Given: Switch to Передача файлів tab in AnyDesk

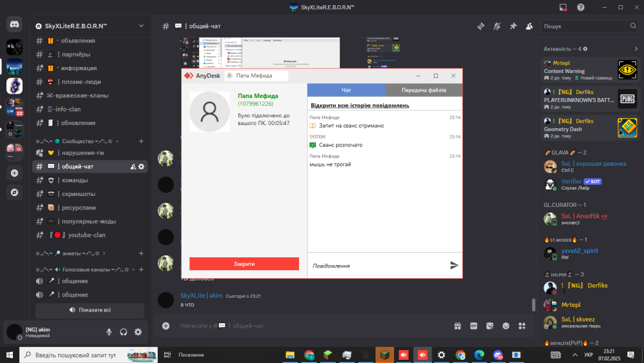Looking at the screenshot, I should [x=424, y=90].
